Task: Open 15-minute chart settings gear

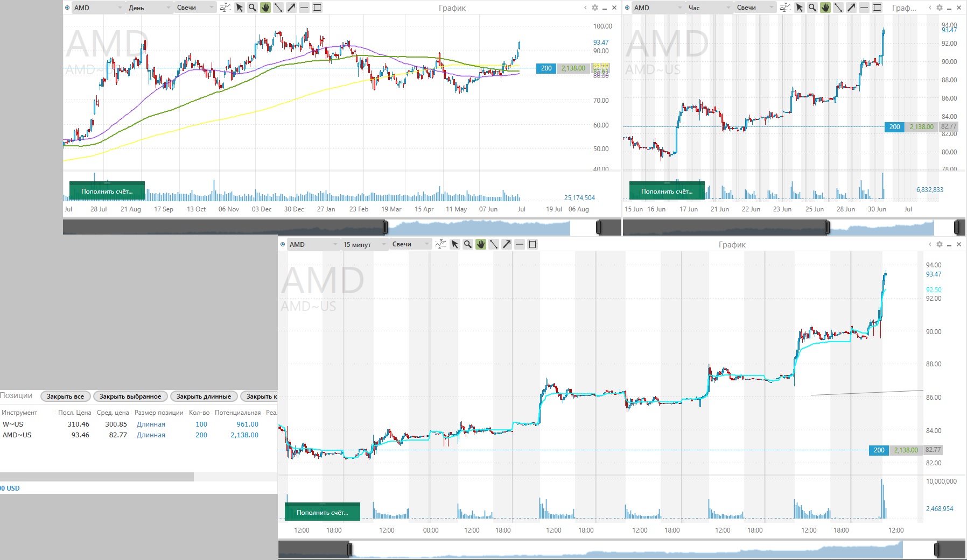Action: coord(940,244)
